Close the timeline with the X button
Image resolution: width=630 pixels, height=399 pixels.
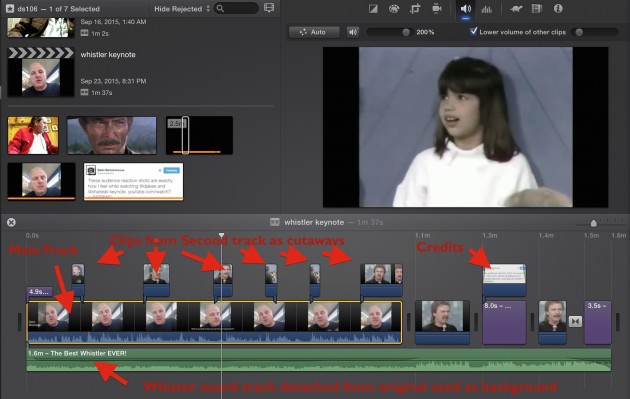click(11, 222)
